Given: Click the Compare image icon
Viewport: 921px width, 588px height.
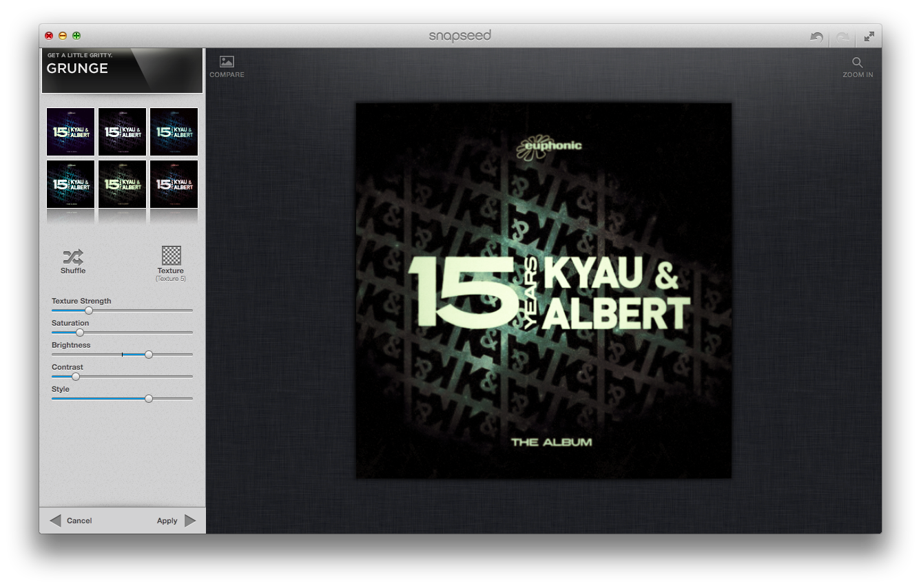Looking at the screenshot, I should [227, 62].
